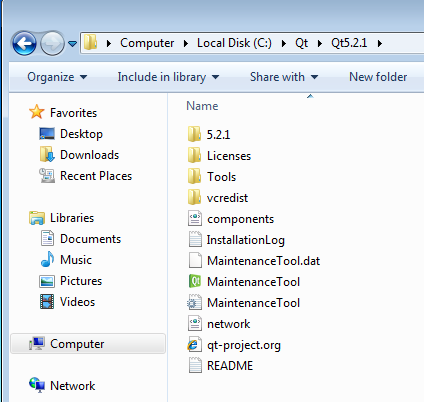The image size is (424, 402).
Task: Select the green Qt MaintenanceTool application
Action: click(x=244, y=282)
